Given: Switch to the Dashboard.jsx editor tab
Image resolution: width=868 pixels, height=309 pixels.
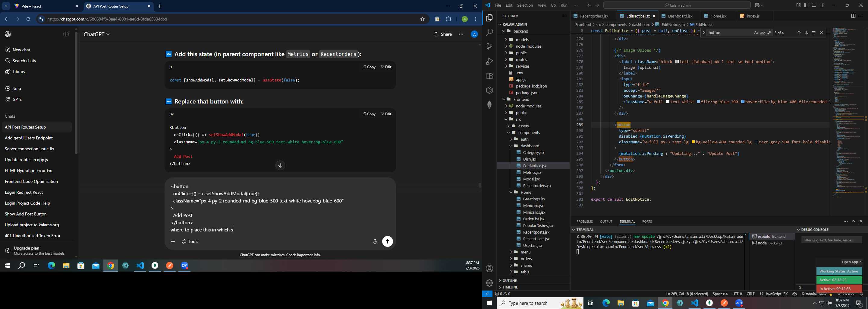Looking at the screenshot, I should click(x=680, y=16).
